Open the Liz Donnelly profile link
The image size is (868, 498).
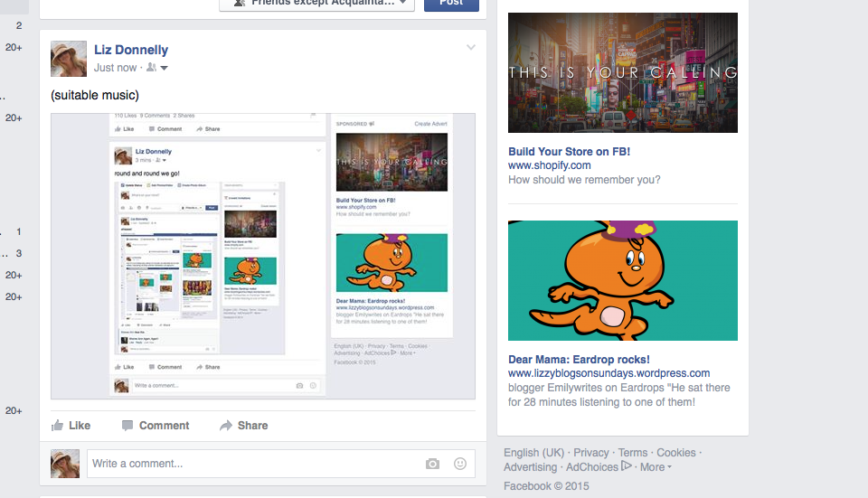click(131, 50)
